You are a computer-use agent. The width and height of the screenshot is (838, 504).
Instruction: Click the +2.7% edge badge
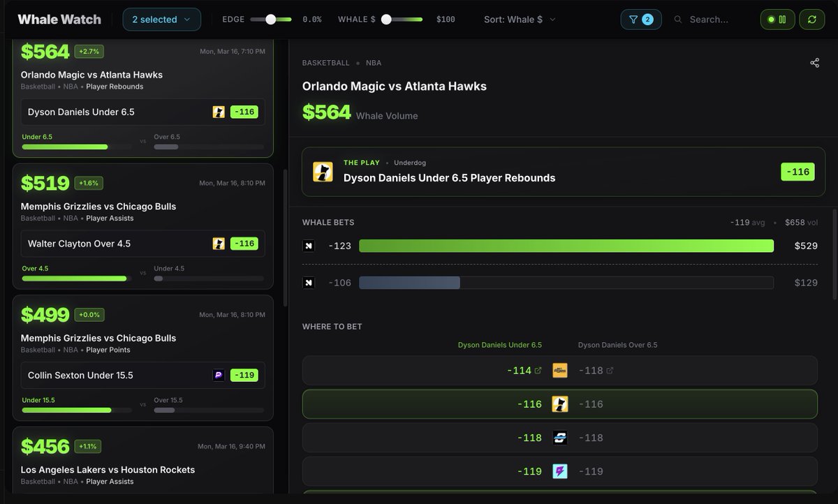90,52
